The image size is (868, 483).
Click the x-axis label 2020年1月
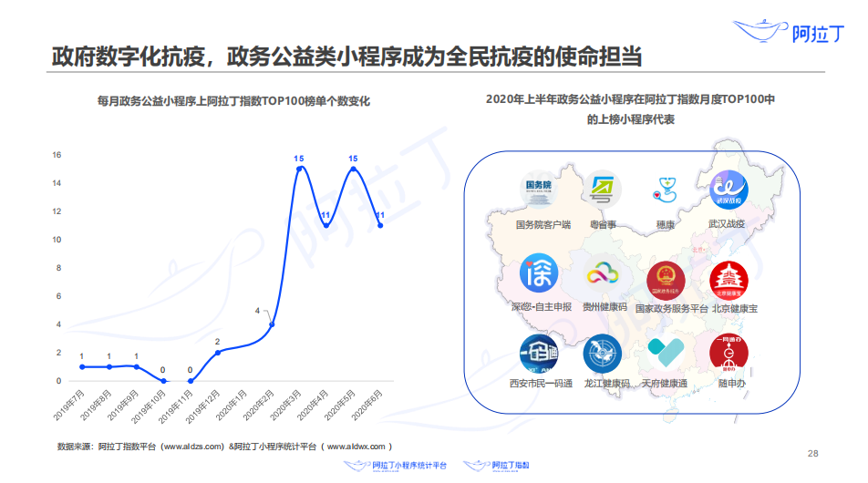(x=231, y=405)
